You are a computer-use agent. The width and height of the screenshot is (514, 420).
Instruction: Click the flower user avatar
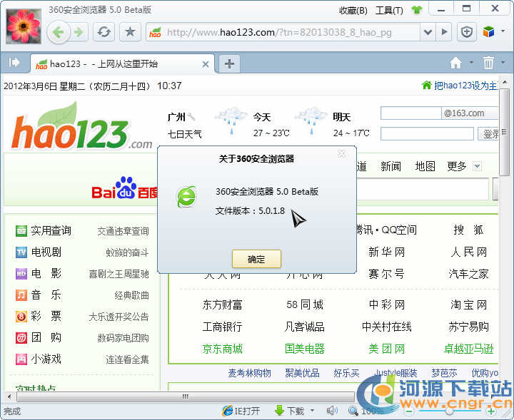pos(24,26)
